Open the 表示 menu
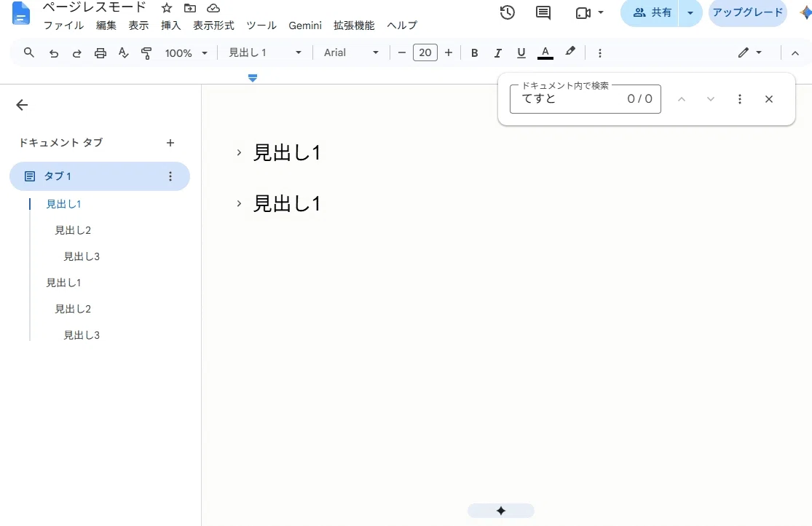The image size is (812, 526). click(x=138, y=25)
